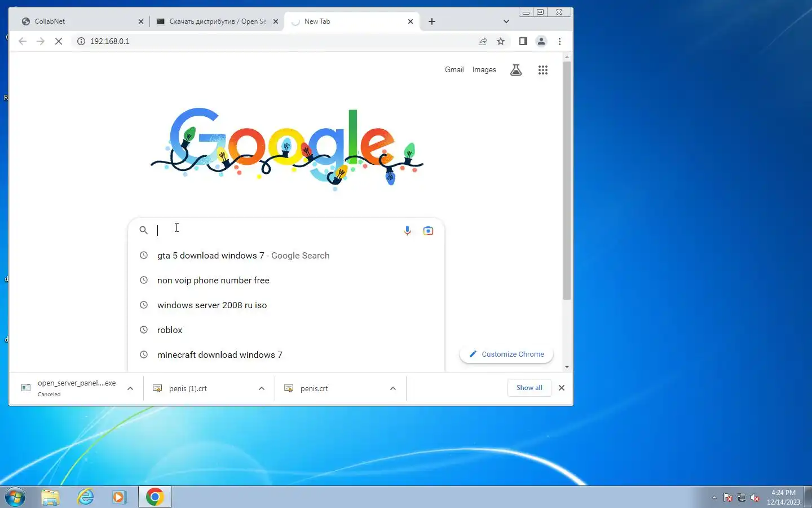Click the muted volume tray icon
Viewport: 812px width, 508px height.
coord(755,498)
